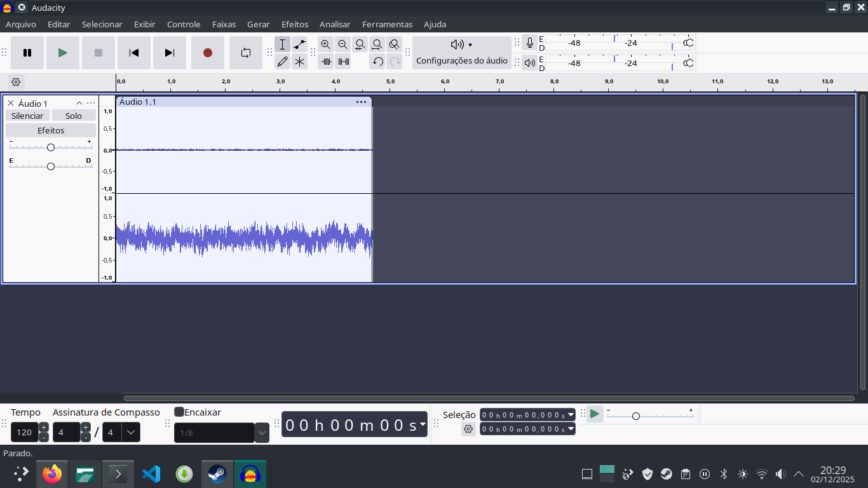Click the microphone recording meter icon

[529, 43]
